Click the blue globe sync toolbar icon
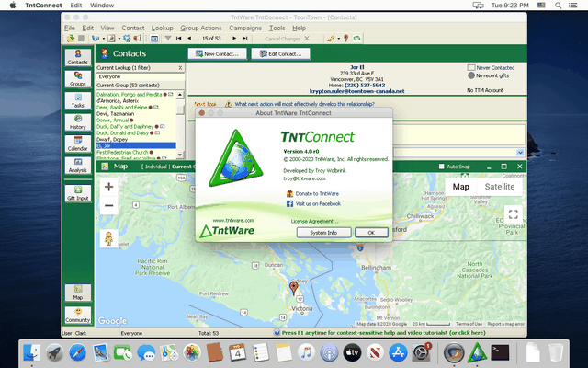The height and width of the screenshot is (368, 588). pyautogui.click(x=127, y=39)
